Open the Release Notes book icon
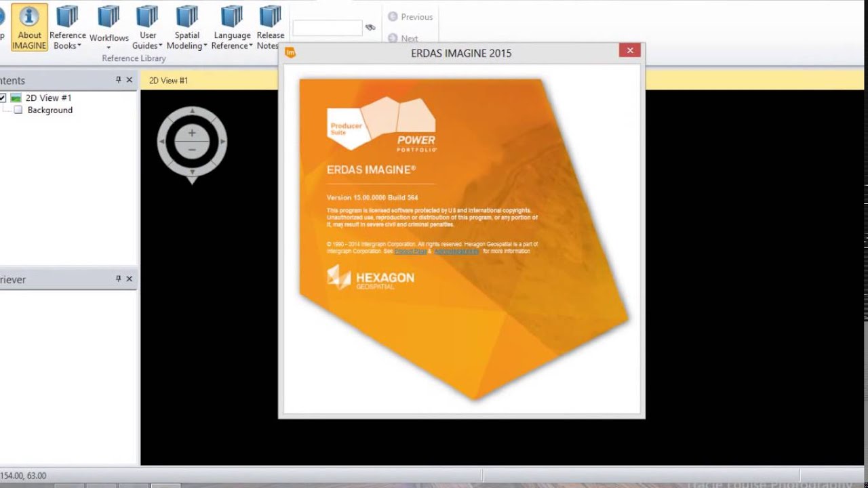Image resolution: width=868 pixels, height=488 pixels. 270,17
